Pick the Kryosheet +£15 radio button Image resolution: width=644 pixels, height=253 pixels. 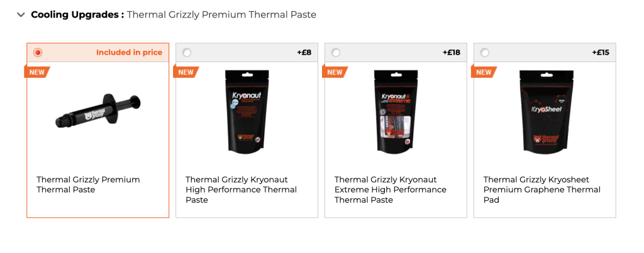tap(485, 53)
